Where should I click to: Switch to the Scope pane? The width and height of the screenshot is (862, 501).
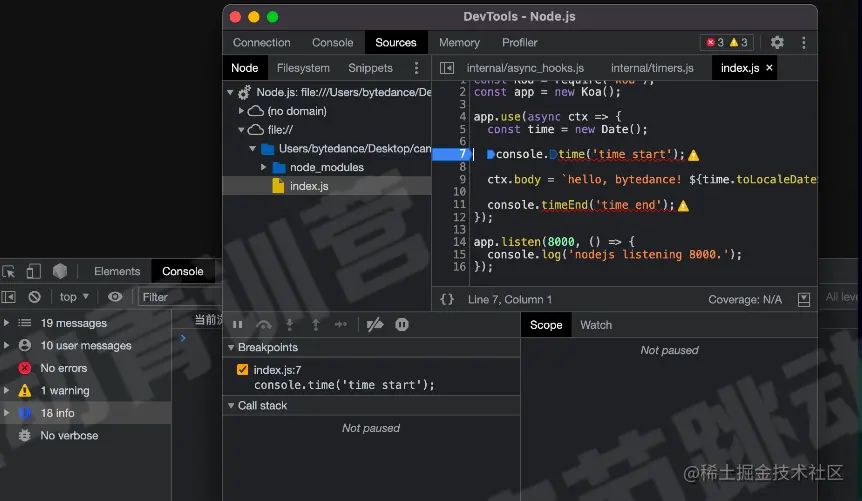(546, 325)
